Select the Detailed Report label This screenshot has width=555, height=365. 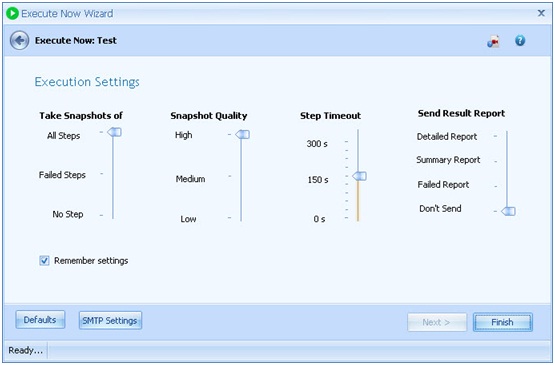pos(447,137)
